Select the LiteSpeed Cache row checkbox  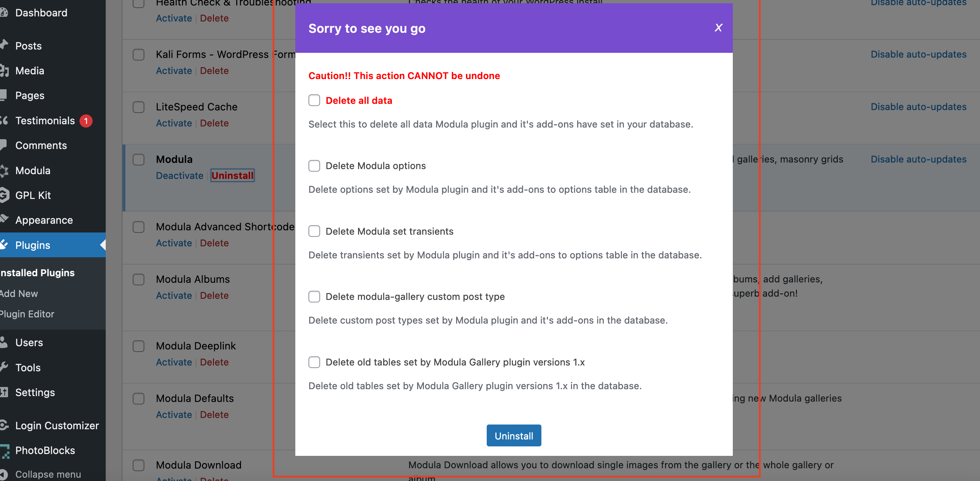[x=139, y=107]
